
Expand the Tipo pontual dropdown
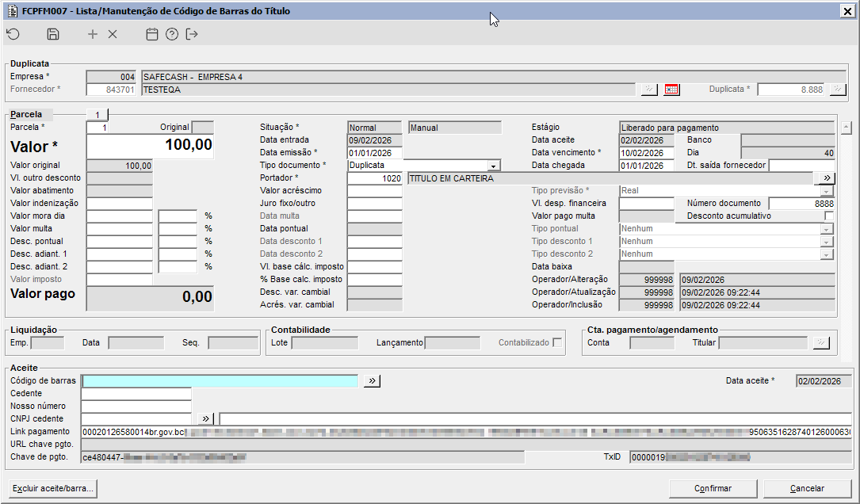828,229
